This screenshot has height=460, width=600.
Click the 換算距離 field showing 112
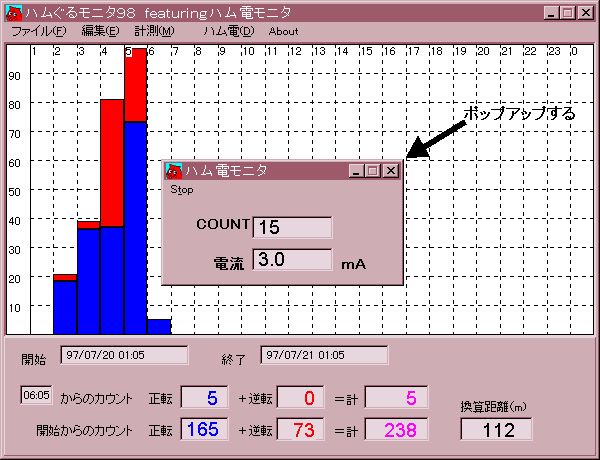point(497,430)
